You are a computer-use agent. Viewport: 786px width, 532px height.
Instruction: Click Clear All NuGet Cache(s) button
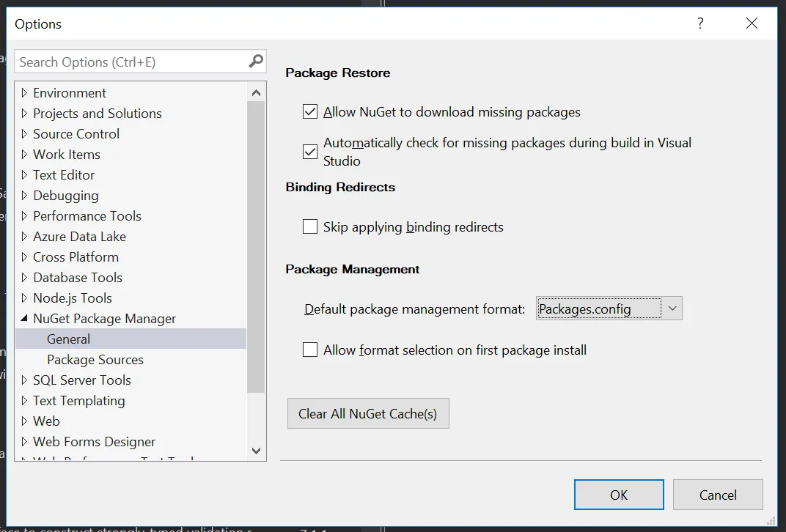[367, 414]
